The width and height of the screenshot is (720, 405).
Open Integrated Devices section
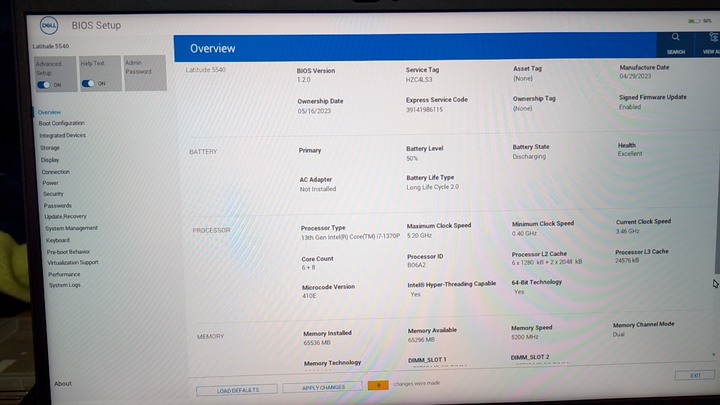pos(62,135)
